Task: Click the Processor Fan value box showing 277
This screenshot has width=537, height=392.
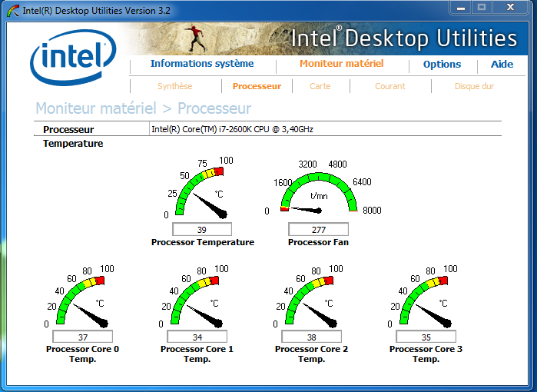Action: [318, 230]
